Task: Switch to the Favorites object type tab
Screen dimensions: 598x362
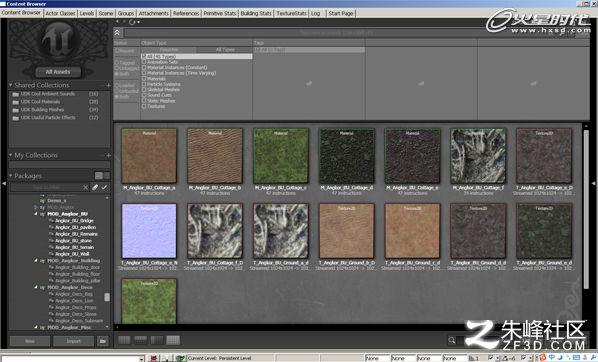Action: [169, 50]
